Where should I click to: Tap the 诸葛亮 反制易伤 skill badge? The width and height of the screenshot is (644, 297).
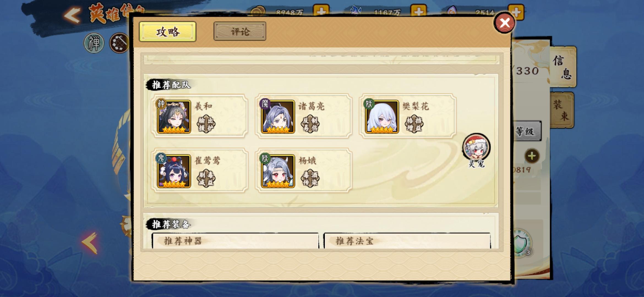click(x=310, y=124)
